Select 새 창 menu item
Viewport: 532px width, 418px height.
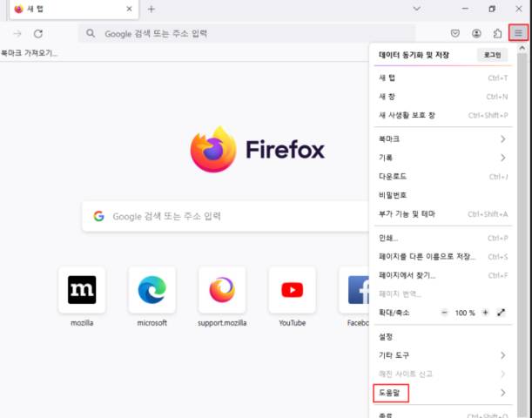[443, 97]
